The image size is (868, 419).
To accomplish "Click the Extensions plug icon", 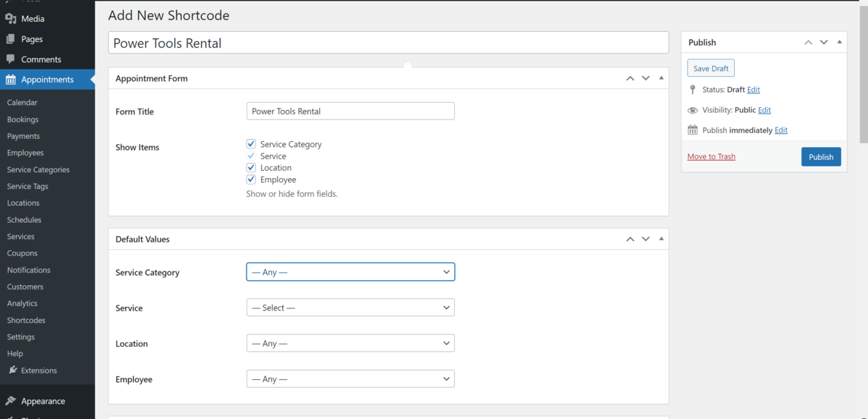I will tap(13, 371).
